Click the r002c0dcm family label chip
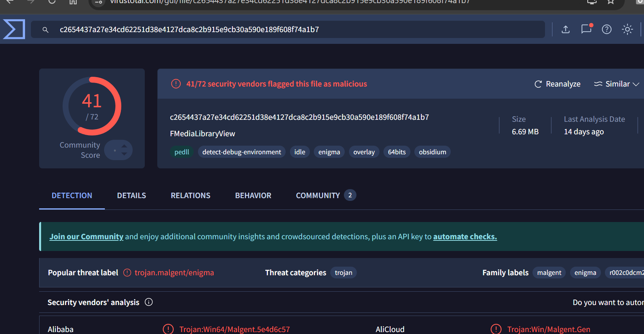This screenshot has width=644, height=334. click(624, 273)
